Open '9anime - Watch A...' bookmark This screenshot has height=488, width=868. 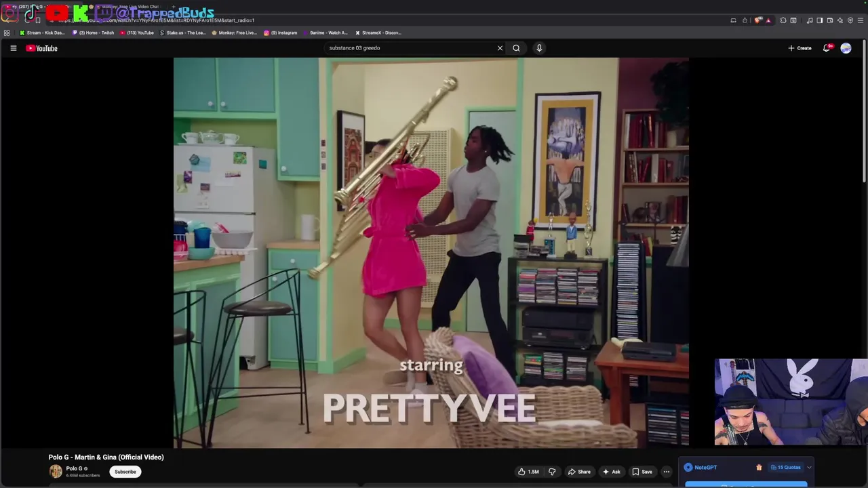coord(325,33)
